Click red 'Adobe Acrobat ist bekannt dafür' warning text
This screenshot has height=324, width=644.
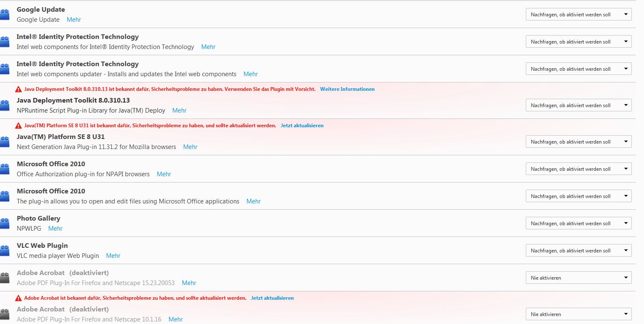tap(135, 298)
